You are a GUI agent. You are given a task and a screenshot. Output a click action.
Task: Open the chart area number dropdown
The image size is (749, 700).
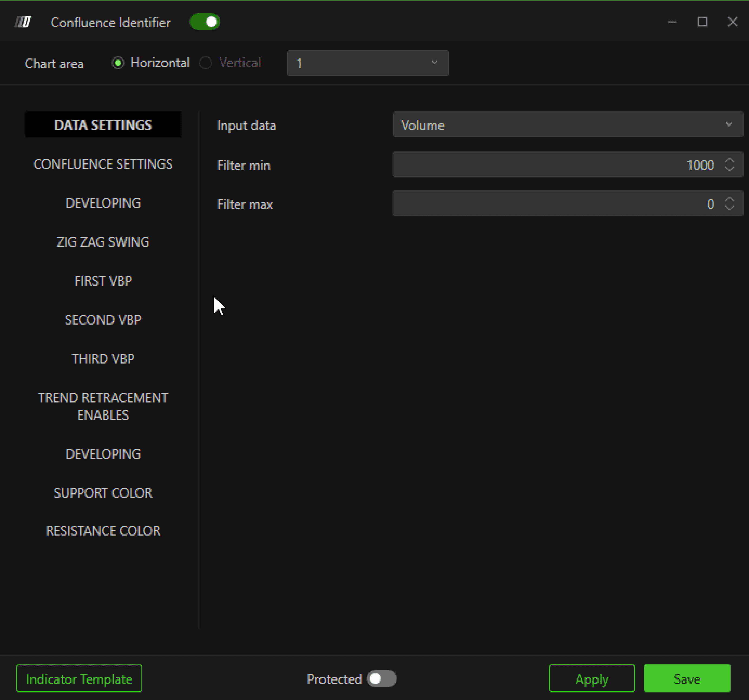coord(367,63)
